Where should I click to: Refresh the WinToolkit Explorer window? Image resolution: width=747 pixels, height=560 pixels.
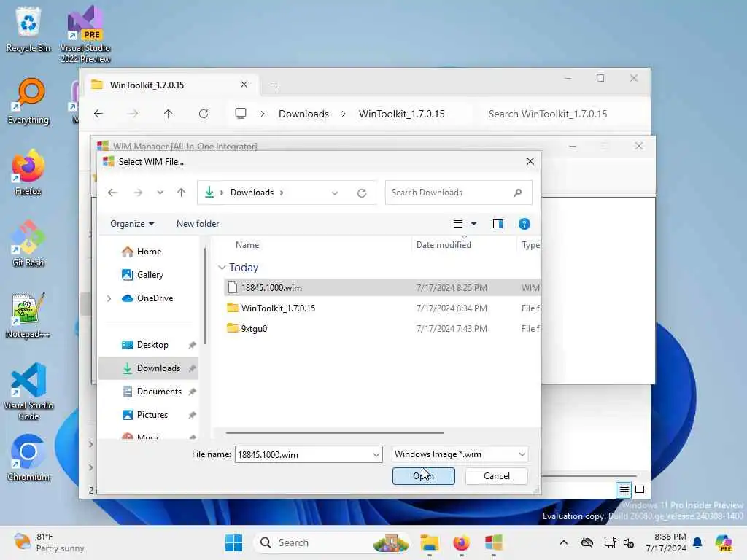[204, 114]
